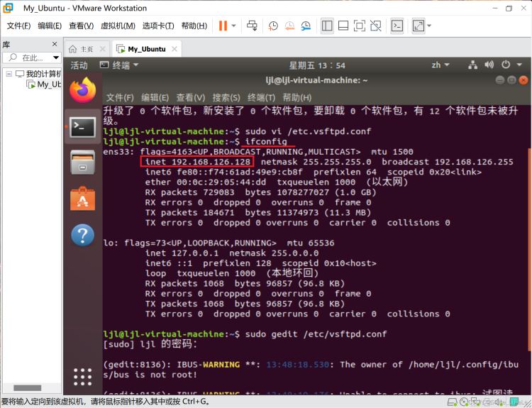This screenshot has height=408, width=532.
Task: Open the 选项卡(T) menu
Action: click(x=158, y=26)
